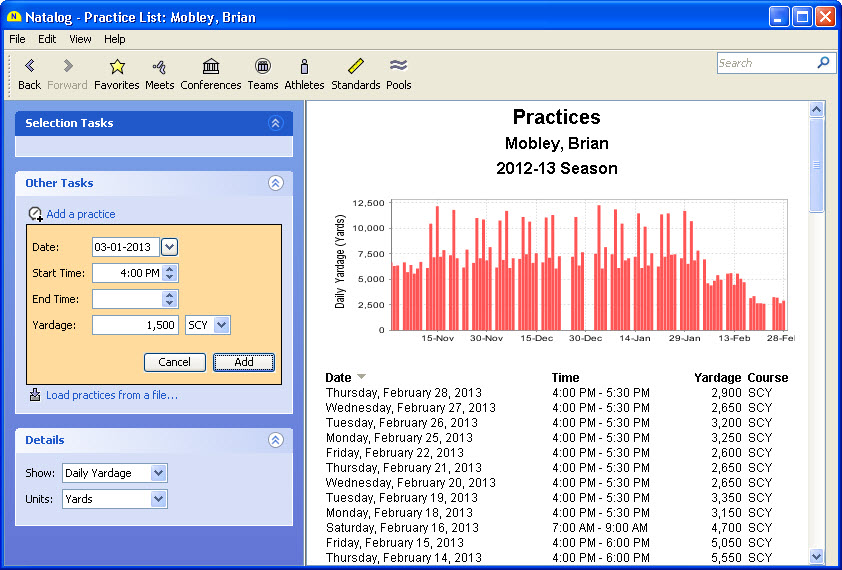Click in the Yardage input field
This screenshot has width=842, height=570.
(135, 325)
